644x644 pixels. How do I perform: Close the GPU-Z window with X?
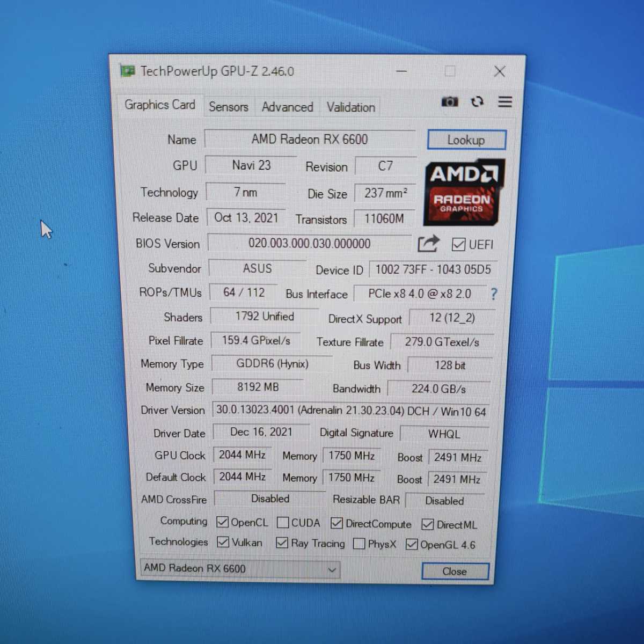click(x=500, y=71)
